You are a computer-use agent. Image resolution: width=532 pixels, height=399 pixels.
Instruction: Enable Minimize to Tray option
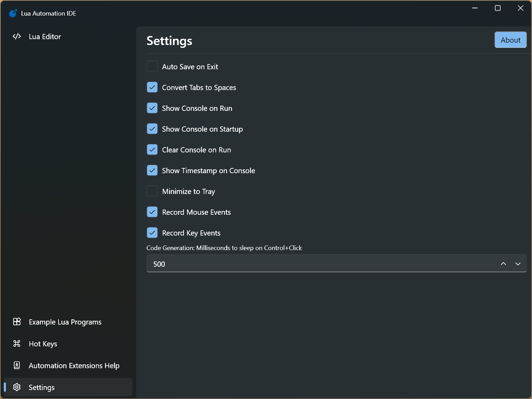(152, 191)
